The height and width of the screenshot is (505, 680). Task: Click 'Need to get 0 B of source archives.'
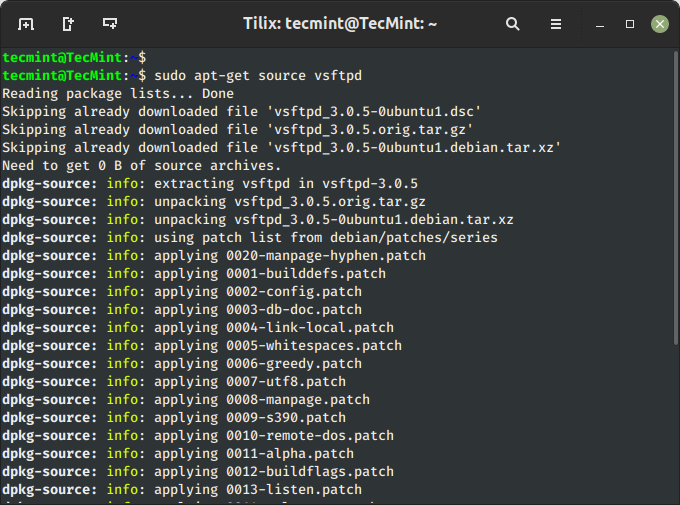(142, 166)
